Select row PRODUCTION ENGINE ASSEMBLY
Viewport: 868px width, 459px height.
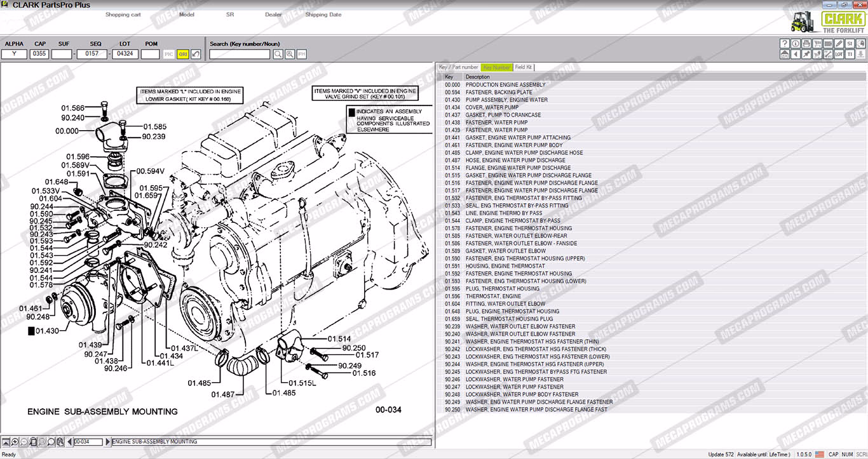coord(651,84)
